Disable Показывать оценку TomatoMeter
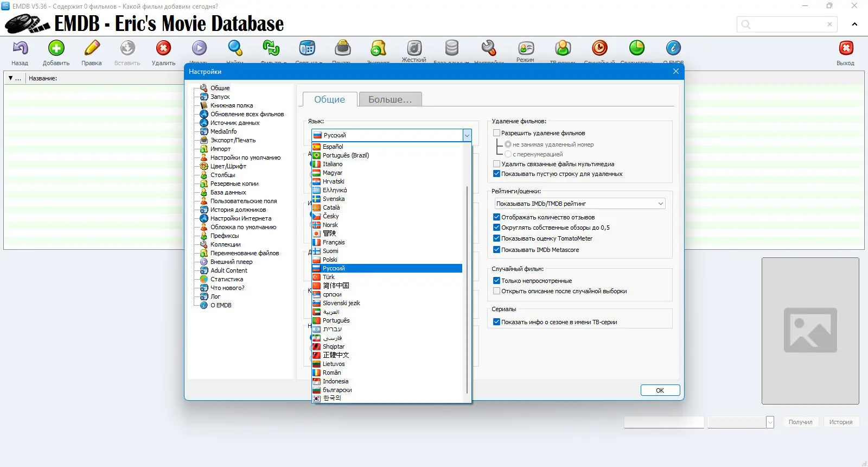 click(x=496, y=238)
